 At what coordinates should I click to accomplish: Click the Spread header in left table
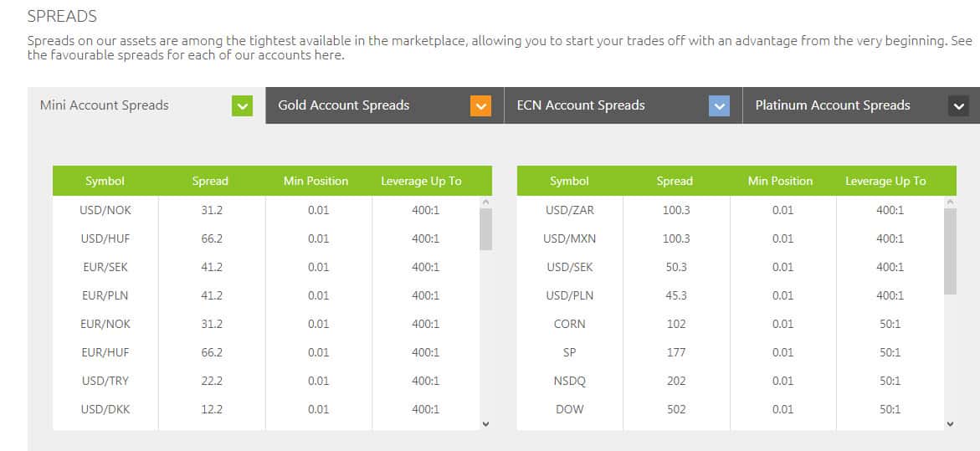[x=210, y=181]
